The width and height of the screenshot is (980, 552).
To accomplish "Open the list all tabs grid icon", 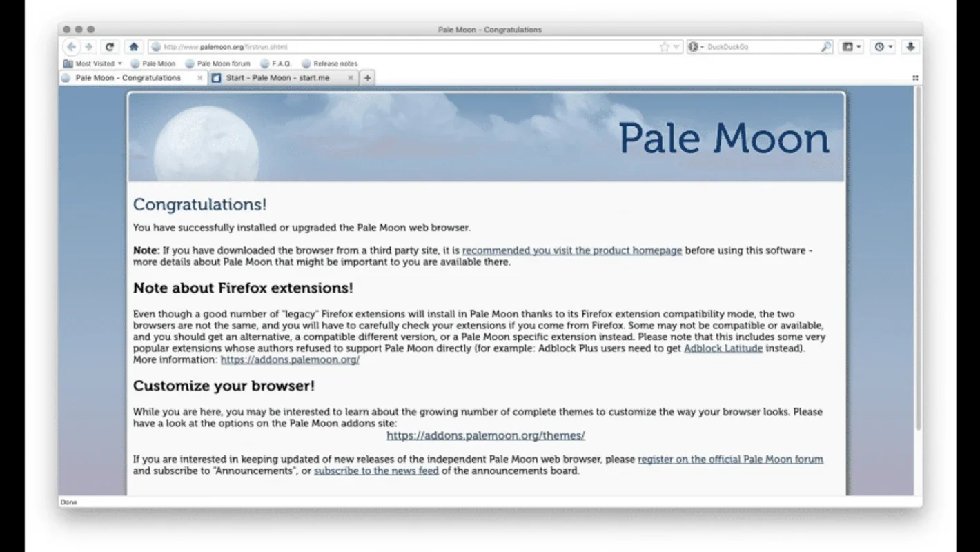I will click(915, 78).
